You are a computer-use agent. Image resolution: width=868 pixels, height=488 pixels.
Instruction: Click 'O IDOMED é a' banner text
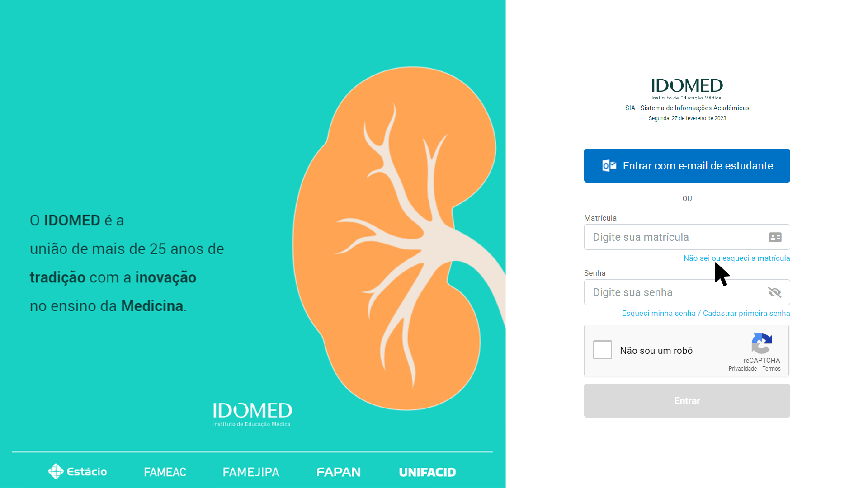pyautogui.click(x=77, y=221)
